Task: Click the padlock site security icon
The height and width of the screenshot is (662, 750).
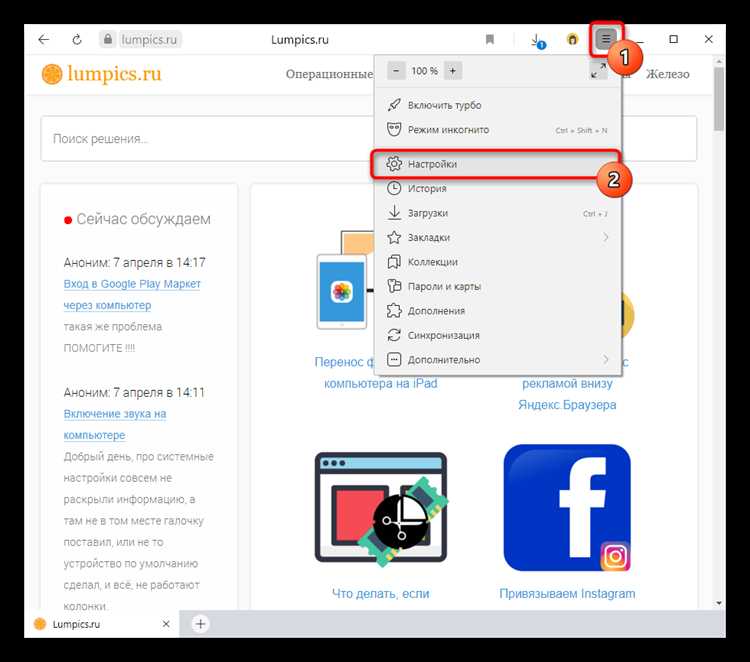Action: (108, 39)
